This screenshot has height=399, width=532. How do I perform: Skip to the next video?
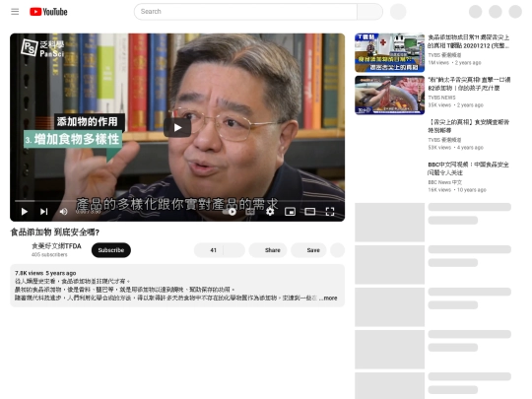point(43,212)
